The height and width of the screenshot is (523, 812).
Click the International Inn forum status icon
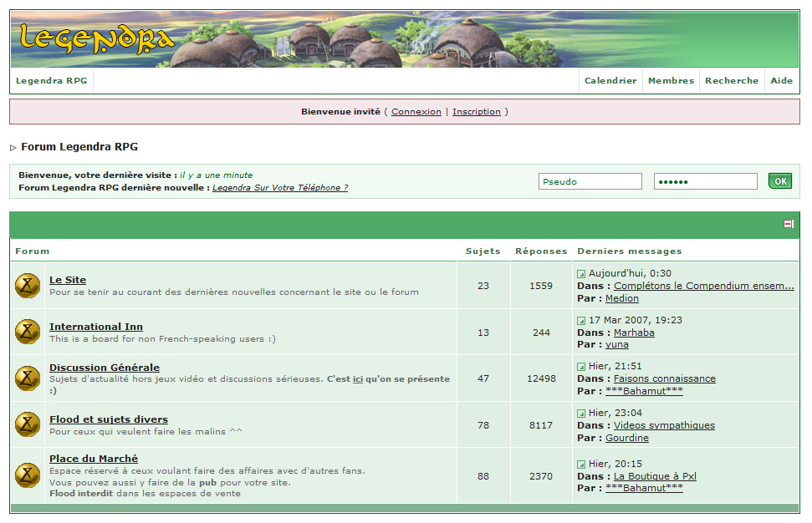28,332
